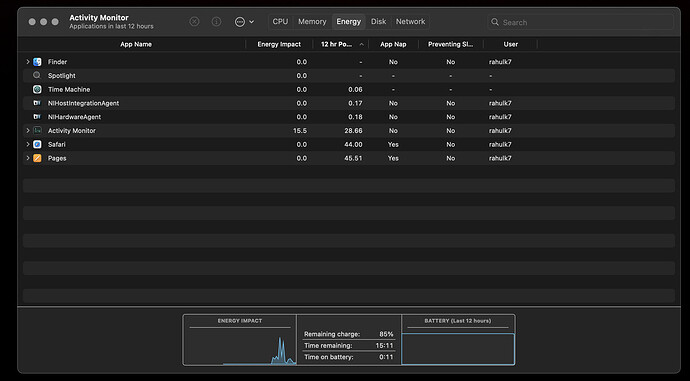Sort by App Name column header
The image size is (690, 381).
(x=136, y=44)
